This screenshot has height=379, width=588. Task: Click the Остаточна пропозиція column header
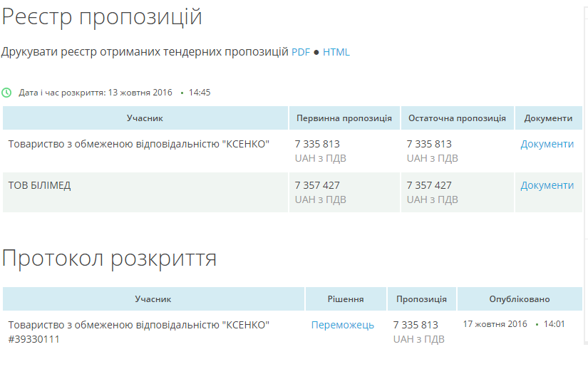[456, 118]
